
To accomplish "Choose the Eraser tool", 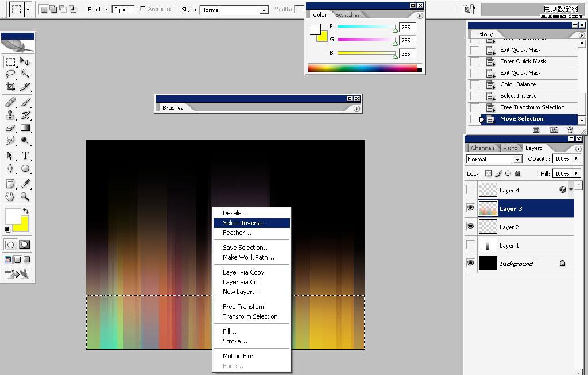I will pyautogui.click(x=10, y=128).
